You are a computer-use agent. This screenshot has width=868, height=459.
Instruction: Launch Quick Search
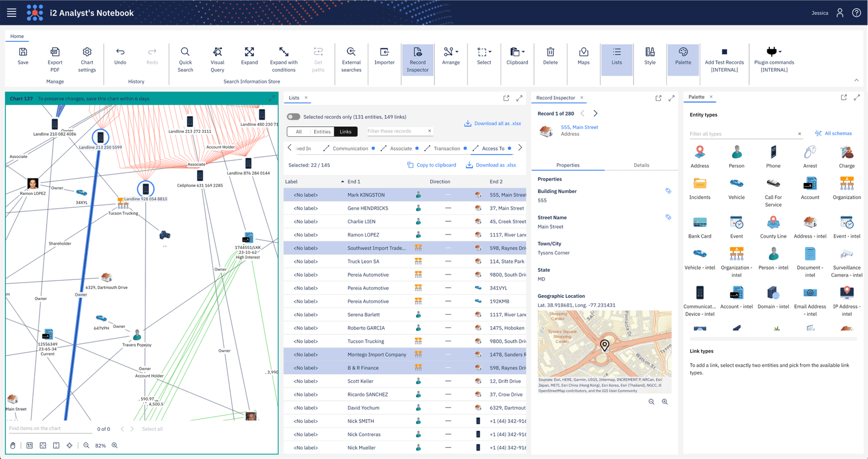[x=185, y=59]
